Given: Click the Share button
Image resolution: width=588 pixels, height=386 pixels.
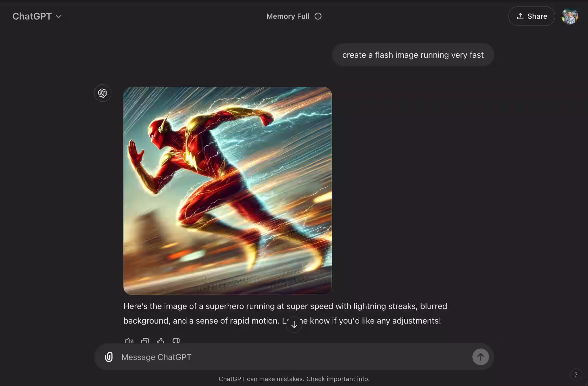Looking at the screenshot, I should 531,16.
